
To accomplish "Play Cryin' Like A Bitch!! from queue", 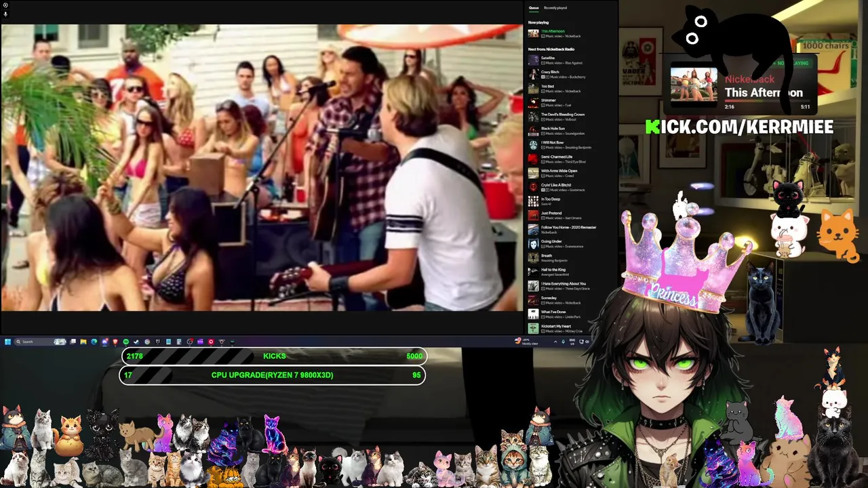I will pyautogui.click(x=572, y=188).
